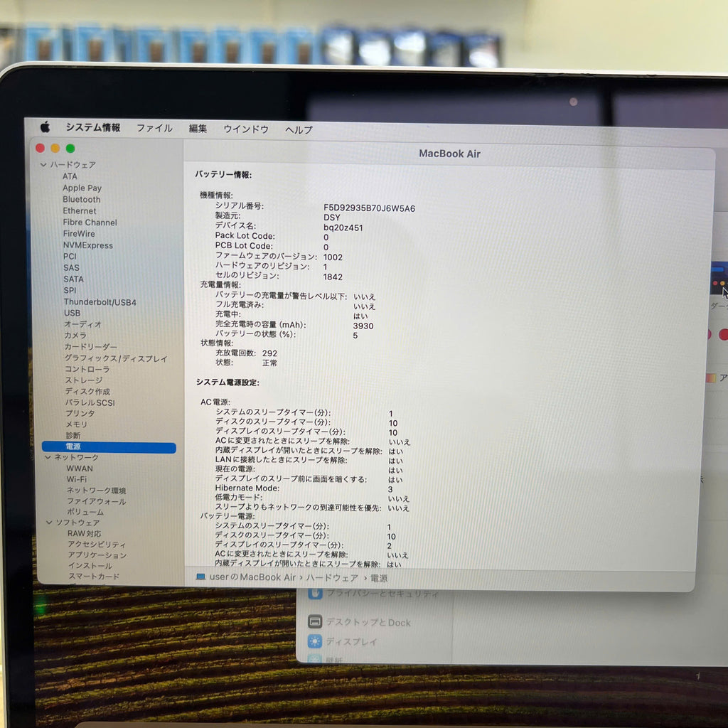The width and height of the screenshot is (728, 728).
Task: Select カードリーダー in sidebar
Action: click(91, 347)
